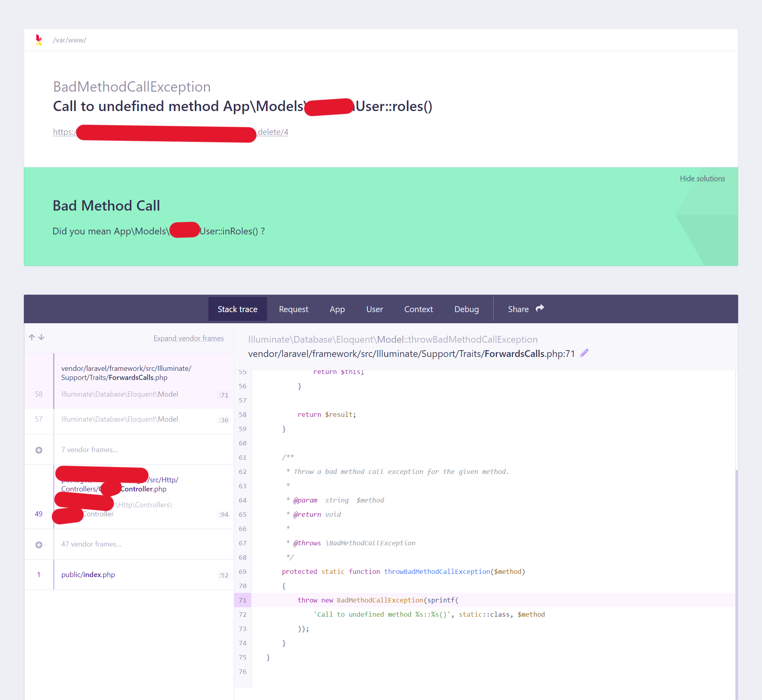762x700 pixels.
Task: Click the pencil edit-file icon
Action: click(x=584, y=353)
